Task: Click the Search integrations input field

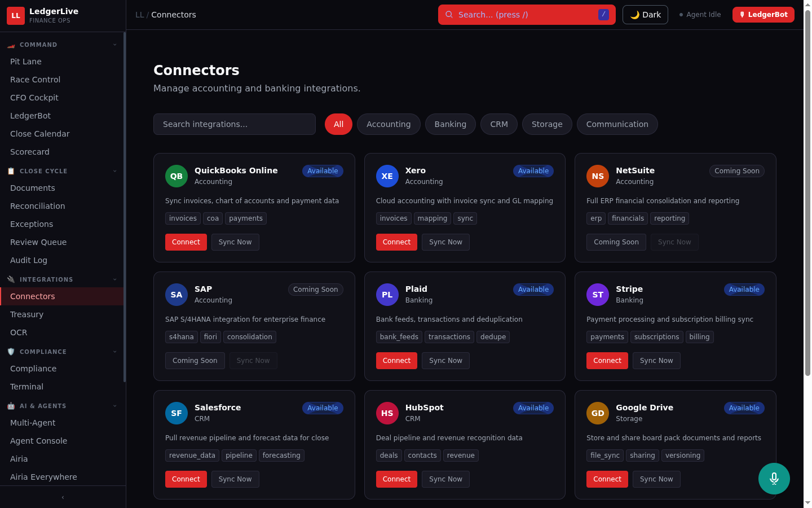Action: point(235,124)
